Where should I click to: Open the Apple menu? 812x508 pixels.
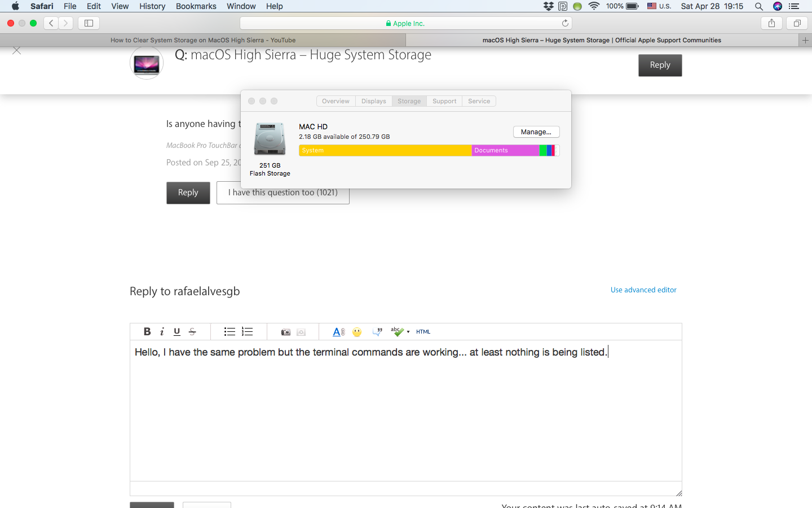(15, 6)
